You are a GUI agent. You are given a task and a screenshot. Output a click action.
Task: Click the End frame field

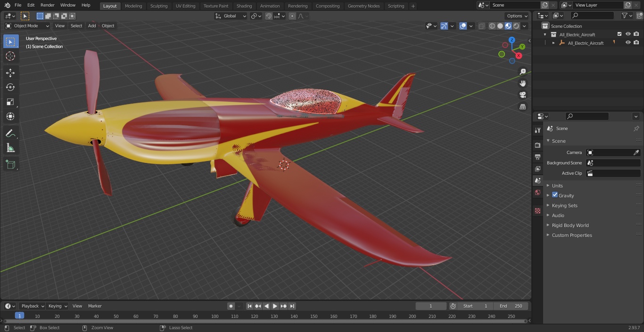511,306
